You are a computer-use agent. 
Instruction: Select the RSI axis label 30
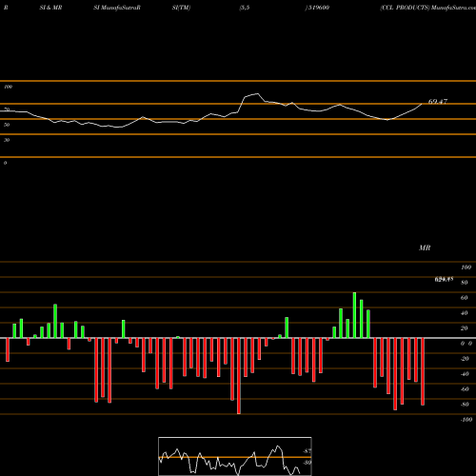point(7,140)
